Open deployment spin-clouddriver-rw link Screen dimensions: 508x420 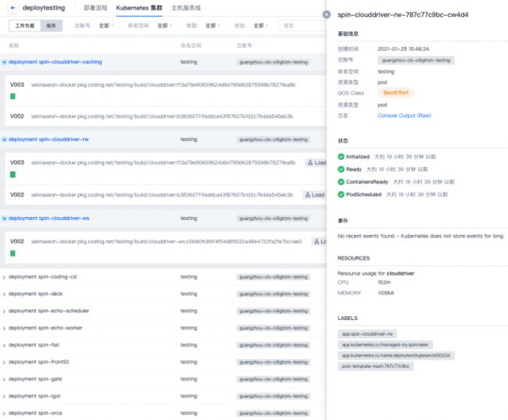tap(48, 139)
